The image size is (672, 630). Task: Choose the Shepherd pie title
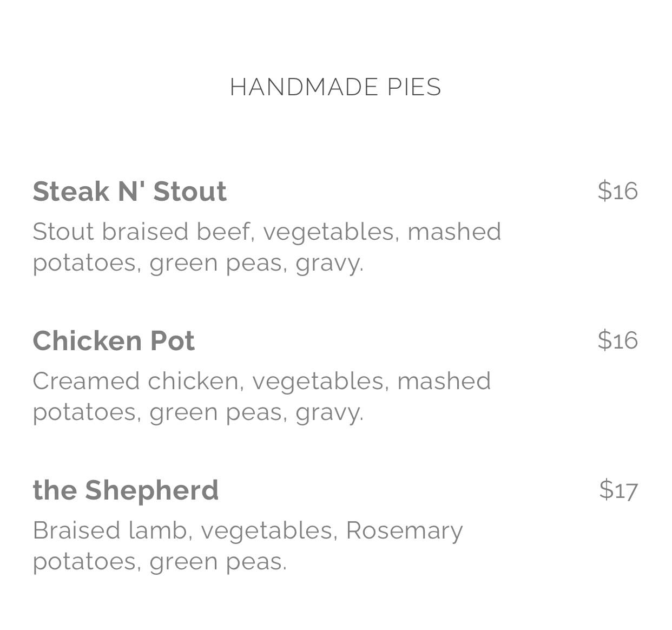click(126, 490)
